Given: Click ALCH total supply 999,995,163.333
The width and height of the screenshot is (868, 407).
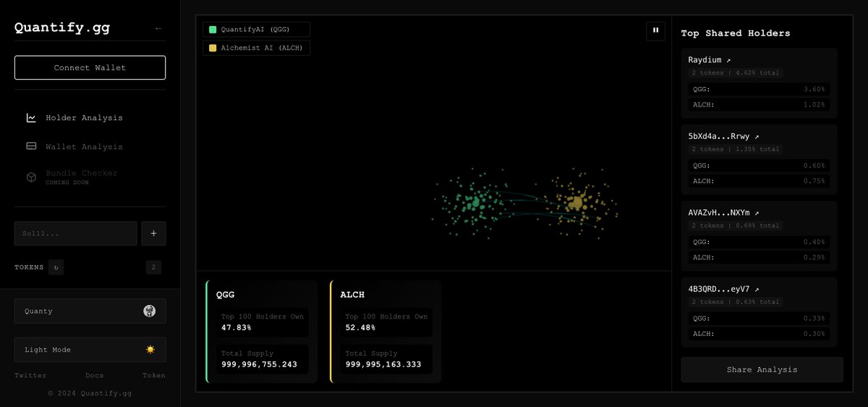Looking at the screenshot, I should click(383, 364).
